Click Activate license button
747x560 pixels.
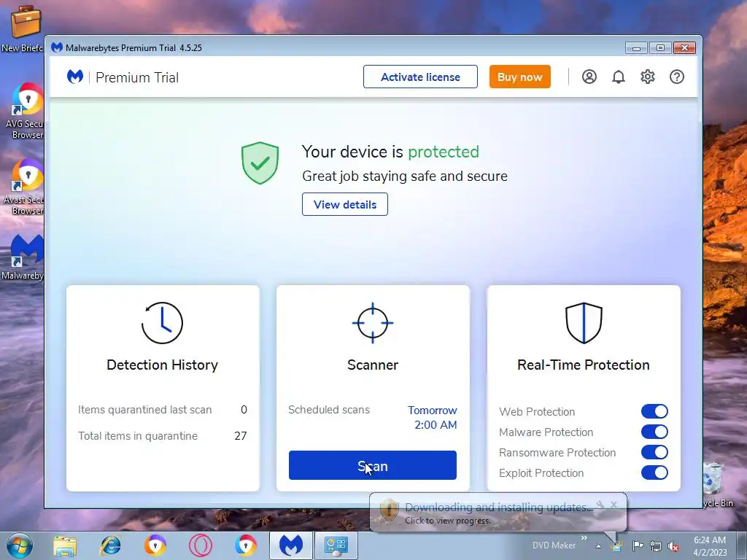pyautogui.click(x=420, y=77)
